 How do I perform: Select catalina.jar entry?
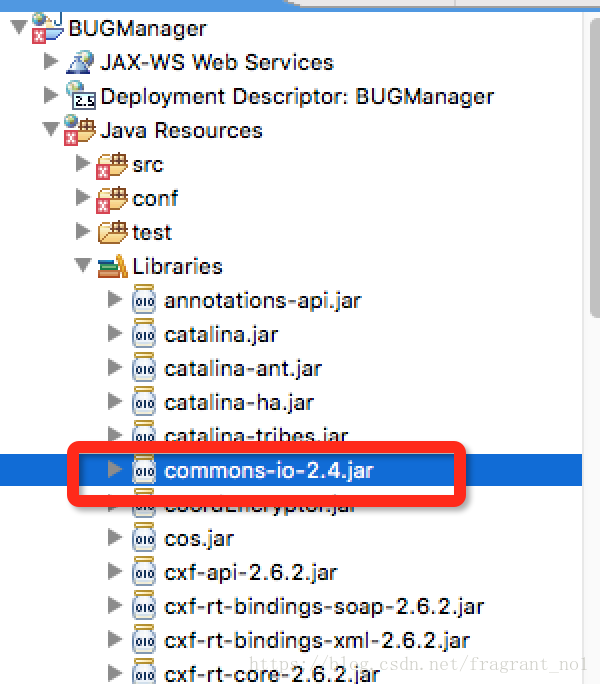(221, 335)
